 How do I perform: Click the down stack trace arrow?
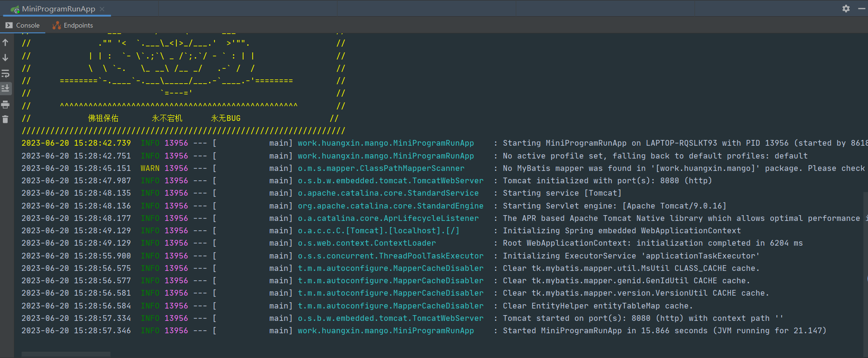click(x=6, y=58)
